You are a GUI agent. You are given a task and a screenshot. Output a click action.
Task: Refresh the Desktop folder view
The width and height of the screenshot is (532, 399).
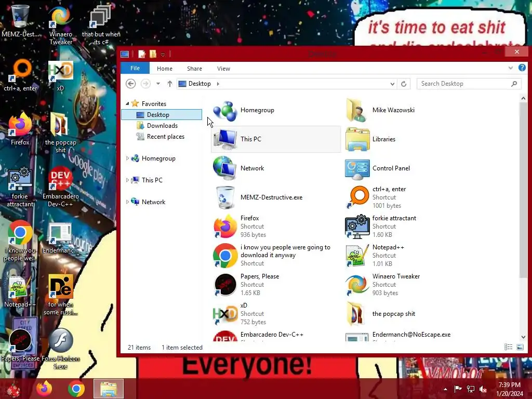404,84
